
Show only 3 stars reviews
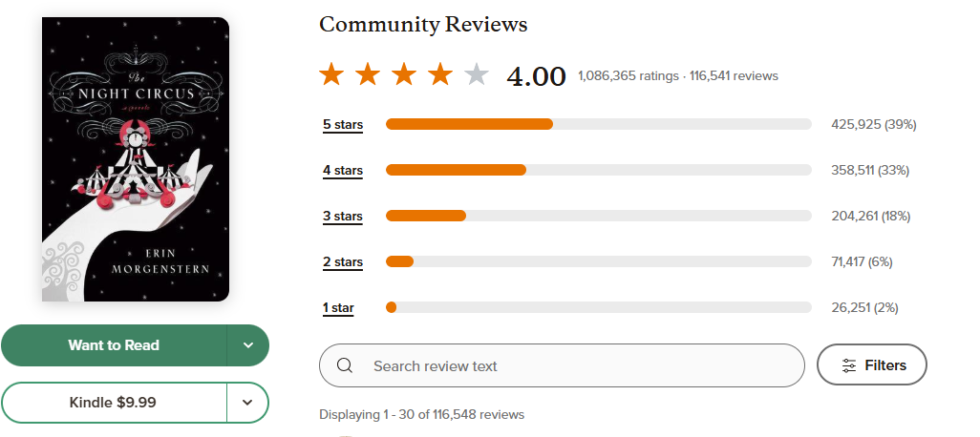click(x=343, y=217)
